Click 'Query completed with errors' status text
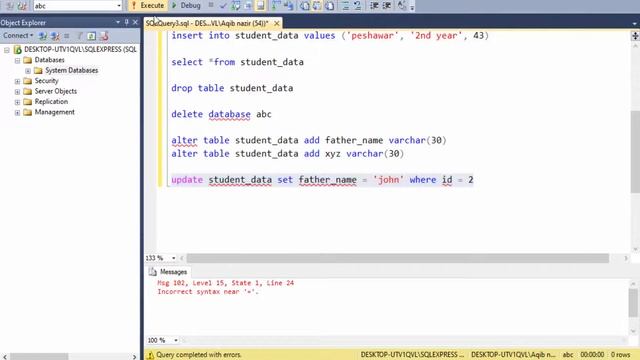Screen dimensions: 640x360 tap(199, 355)
